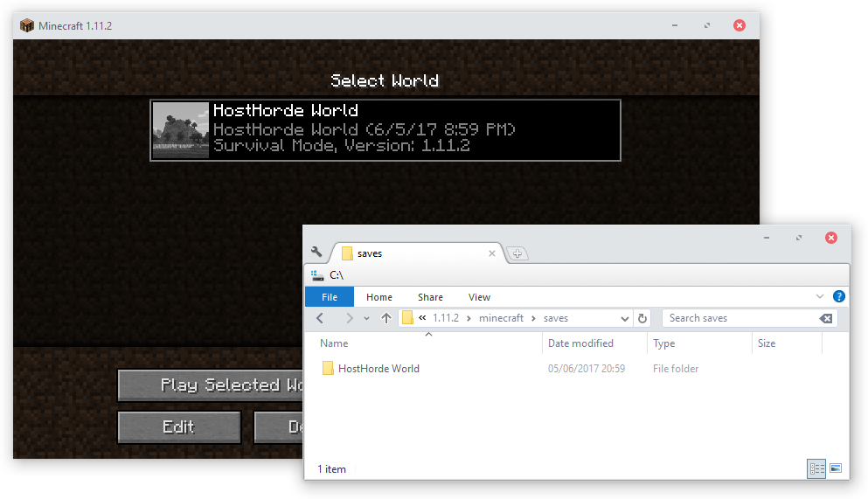Click the wrench settings icon beside saves tab
The height and width of the screenshot is (499, 868).
[x=316, y=253]
